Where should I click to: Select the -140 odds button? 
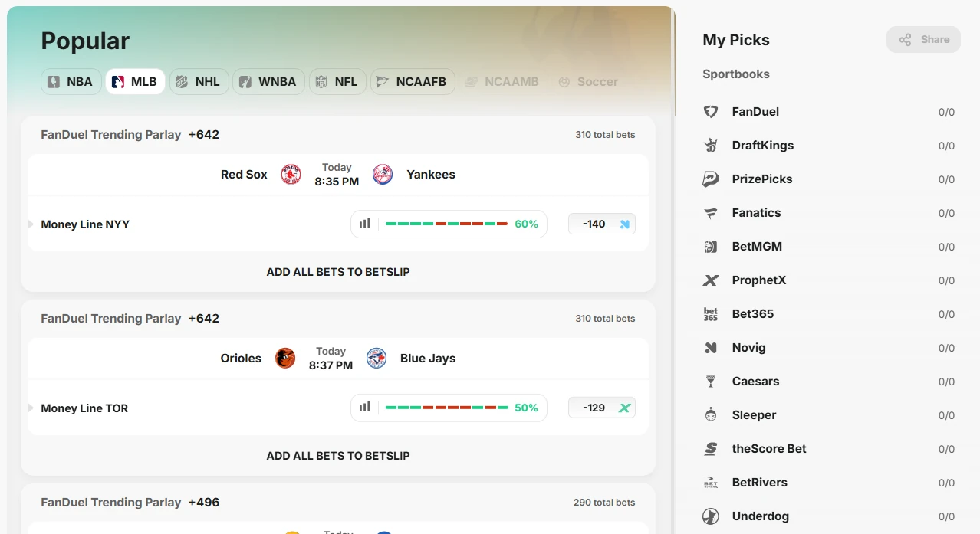point(602,224)
